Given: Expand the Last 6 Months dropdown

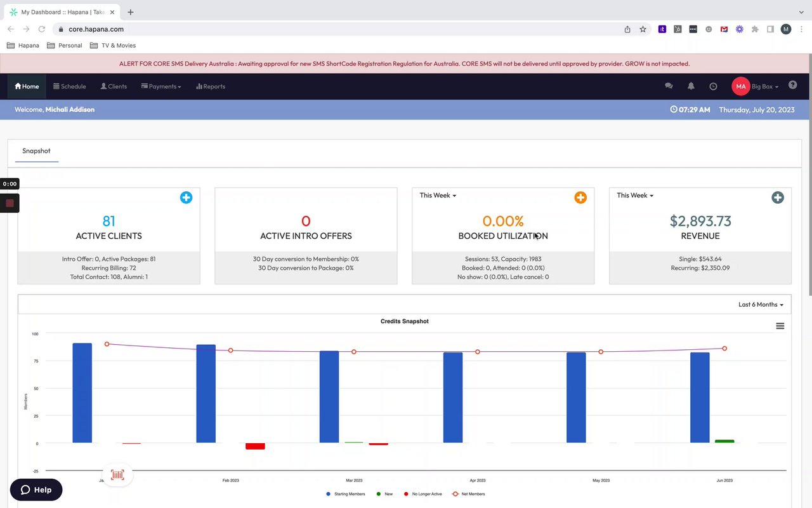Looking at the screenshot, I should coord(761,305).
